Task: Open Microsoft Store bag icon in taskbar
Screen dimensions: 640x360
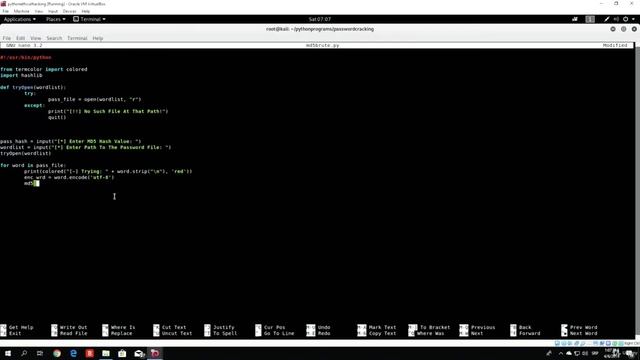Action: coord(122,353)
